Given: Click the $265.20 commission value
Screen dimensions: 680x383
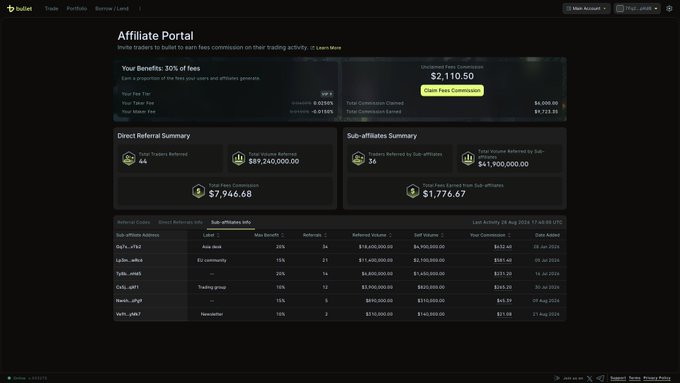Looking at the screenshot, I should point(503,287).
